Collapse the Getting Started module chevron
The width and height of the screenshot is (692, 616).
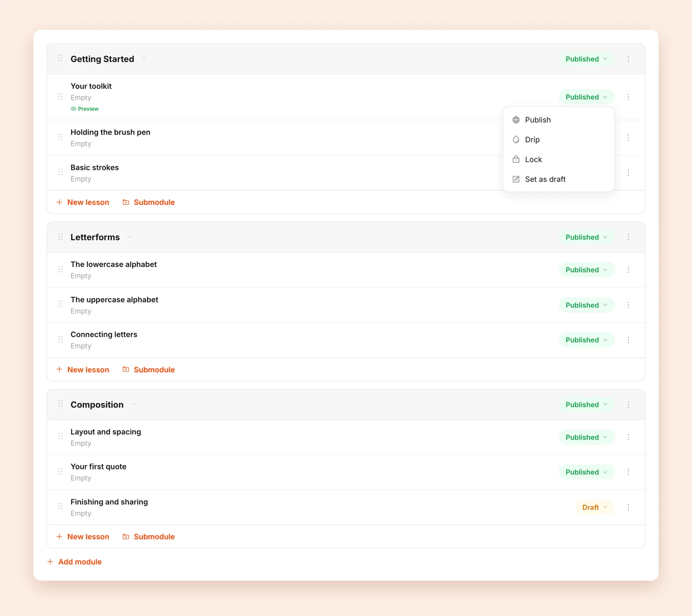pyautogui.click(x=144, y=59)
